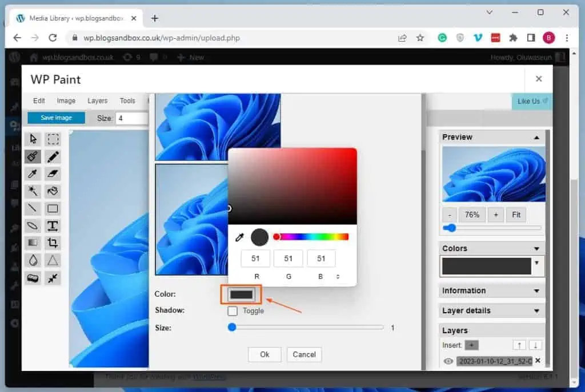
Task: Click the G value input field
Action: (x=288, y=258)
